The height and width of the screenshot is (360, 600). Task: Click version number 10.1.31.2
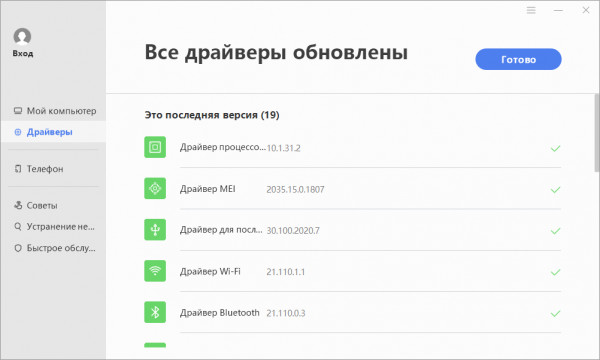pyautogui.click(x=284, y=148)
